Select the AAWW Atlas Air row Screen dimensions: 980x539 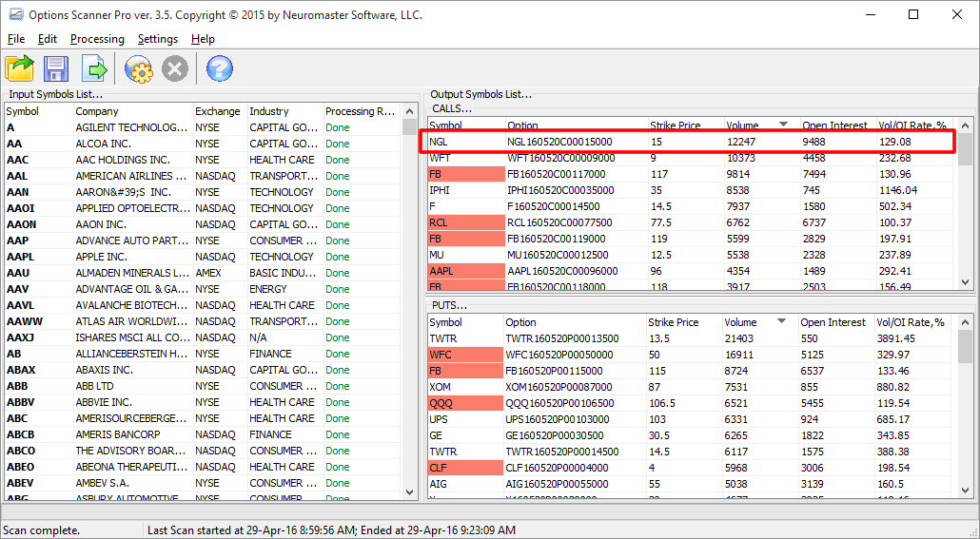pyautogui.click(x=203, y=321)
